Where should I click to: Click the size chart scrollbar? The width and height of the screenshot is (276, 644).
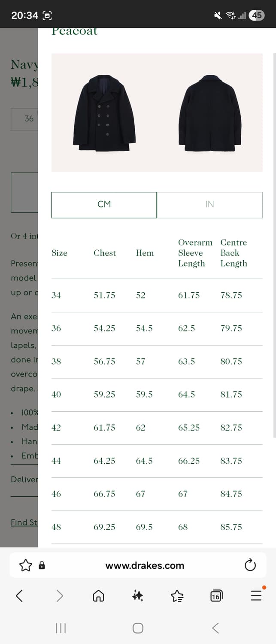[x=274, y=245]
